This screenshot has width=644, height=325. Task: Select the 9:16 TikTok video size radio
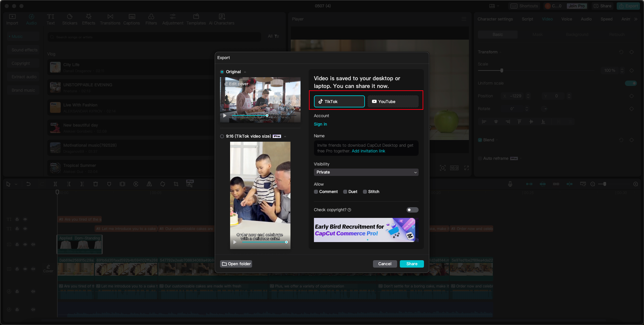point(222,136)
